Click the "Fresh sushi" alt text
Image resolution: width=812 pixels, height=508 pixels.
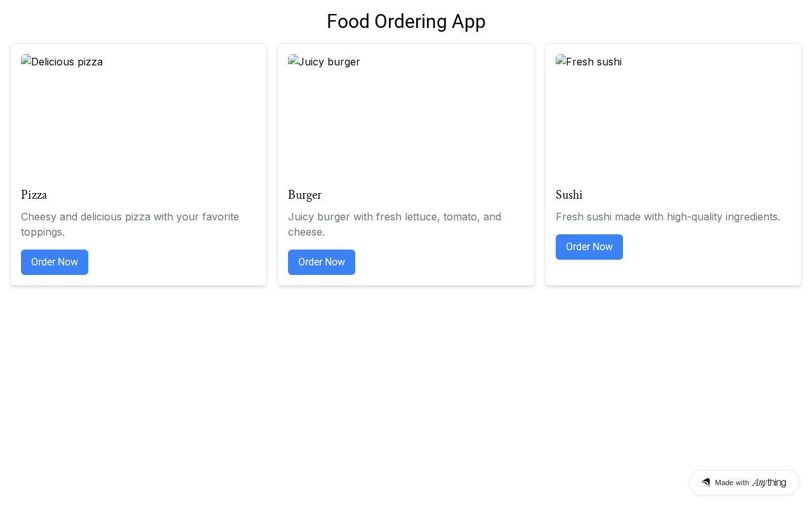click(594, 62)
